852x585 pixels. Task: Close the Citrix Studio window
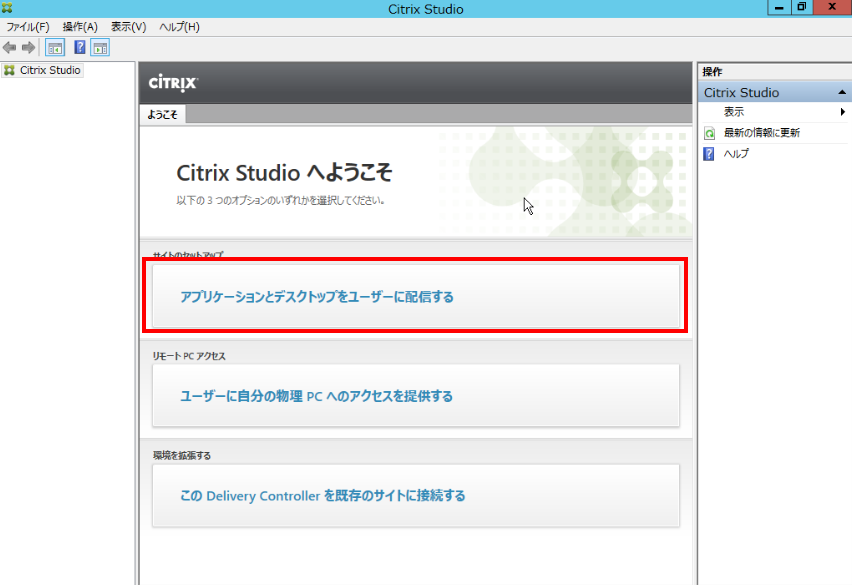(832, 7)
